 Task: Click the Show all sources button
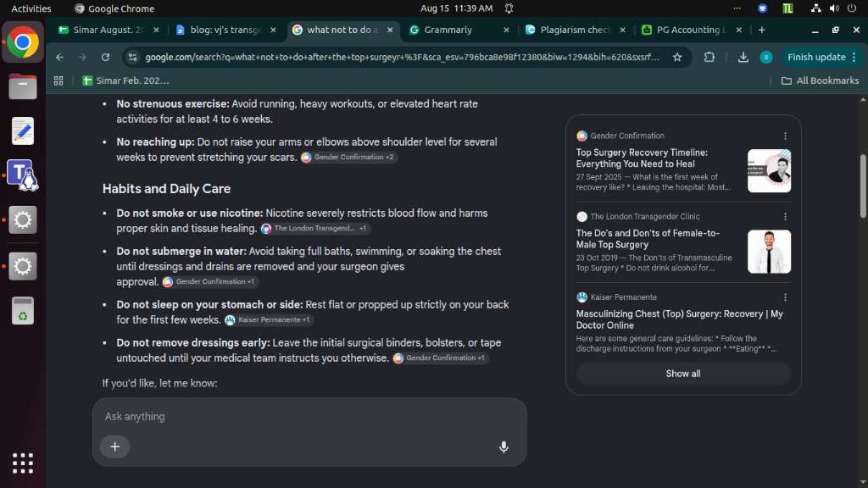coord(683,374)
